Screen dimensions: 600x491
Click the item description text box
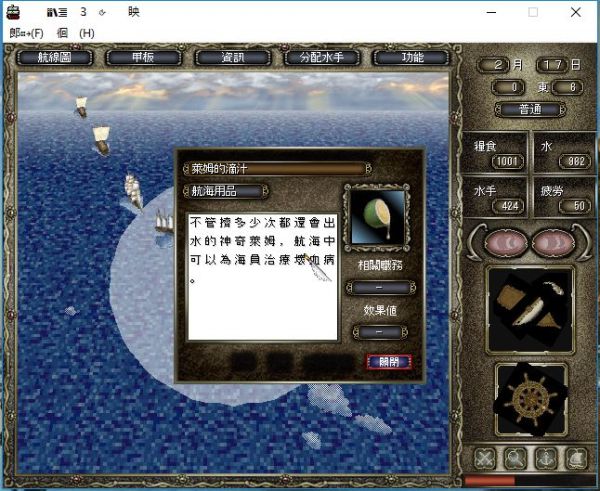(x=262, y=277)
